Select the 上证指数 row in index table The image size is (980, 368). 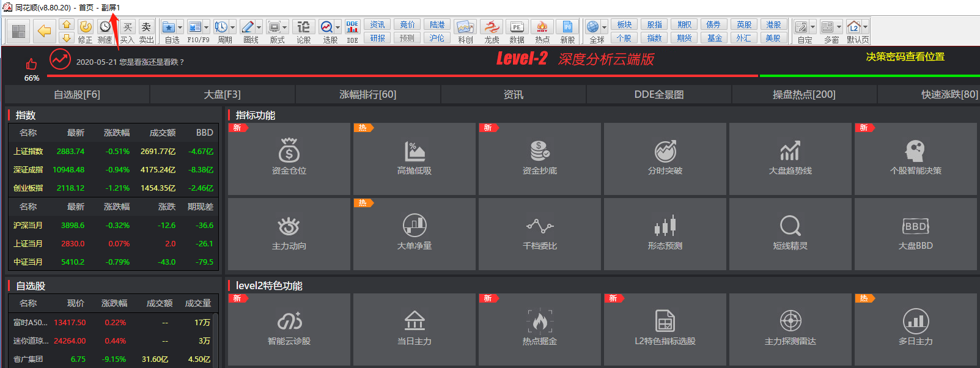(x=28, y=152)
